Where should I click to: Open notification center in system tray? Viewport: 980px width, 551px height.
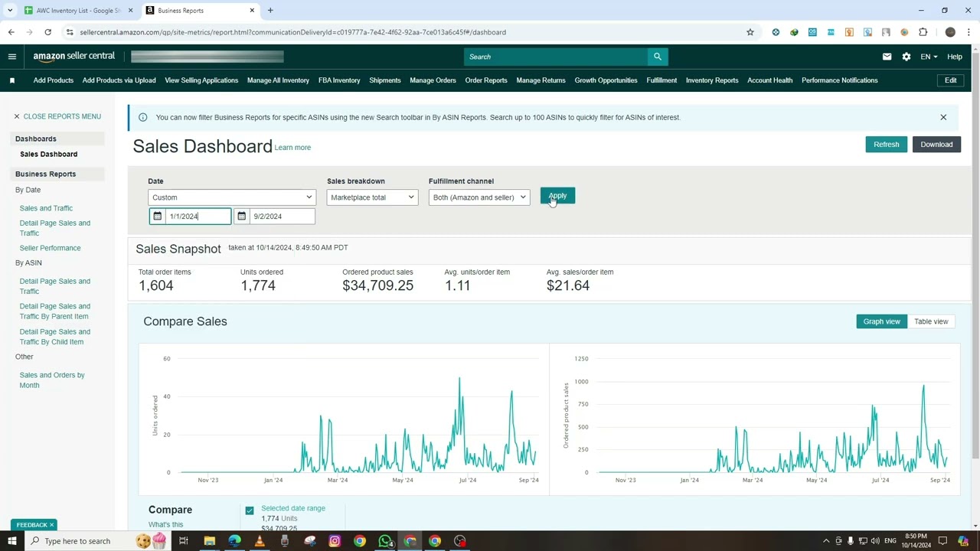[x=942, y=541]
